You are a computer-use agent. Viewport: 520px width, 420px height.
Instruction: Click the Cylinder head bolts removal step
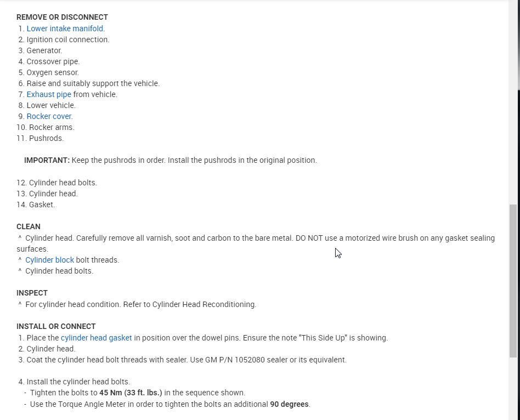(x=63, y=183)
